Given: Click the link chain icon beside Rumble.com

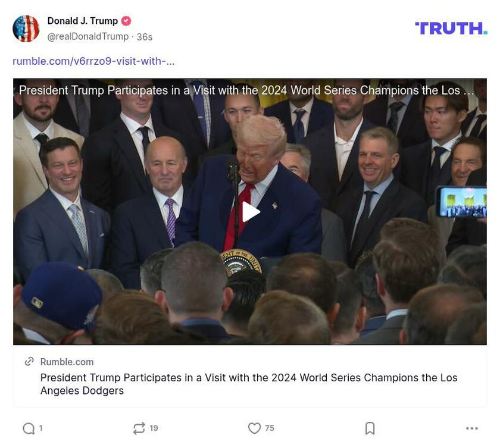Looking at the screenshot, I should tap(27, 361).
